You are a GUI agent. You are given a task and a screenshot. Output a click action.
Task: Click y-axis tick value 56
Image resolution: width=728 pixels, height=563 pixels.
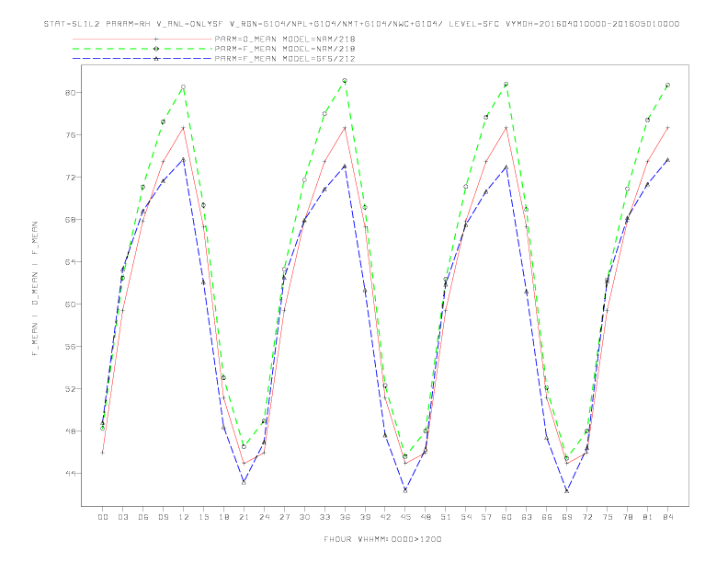(70, 347)
